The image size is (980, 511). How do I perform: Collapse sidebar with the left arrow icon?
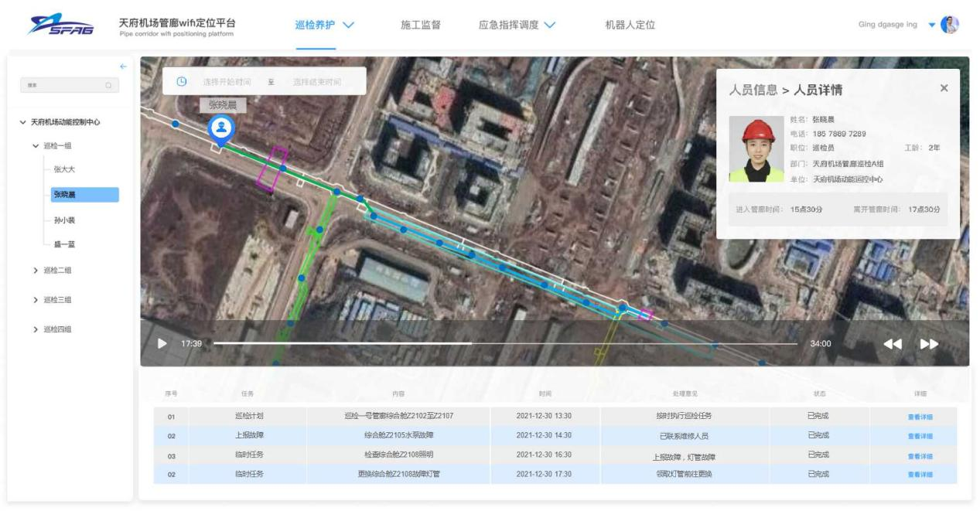click(122, 66)
